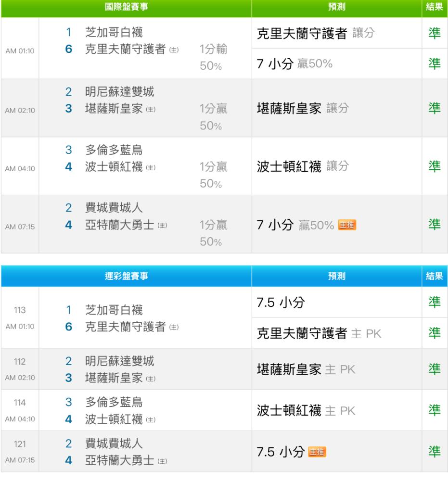Click the AM 04:10 time in 國際盤 table

(20, 169)
